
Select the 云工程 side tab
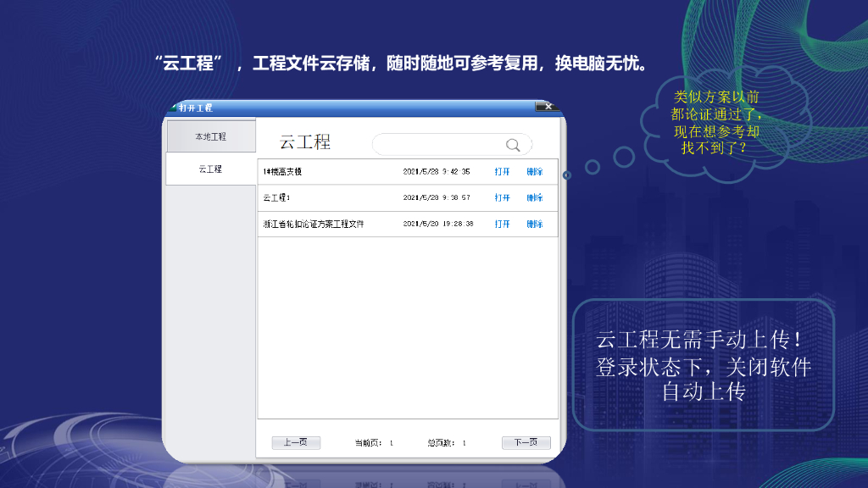click(211, 169)
